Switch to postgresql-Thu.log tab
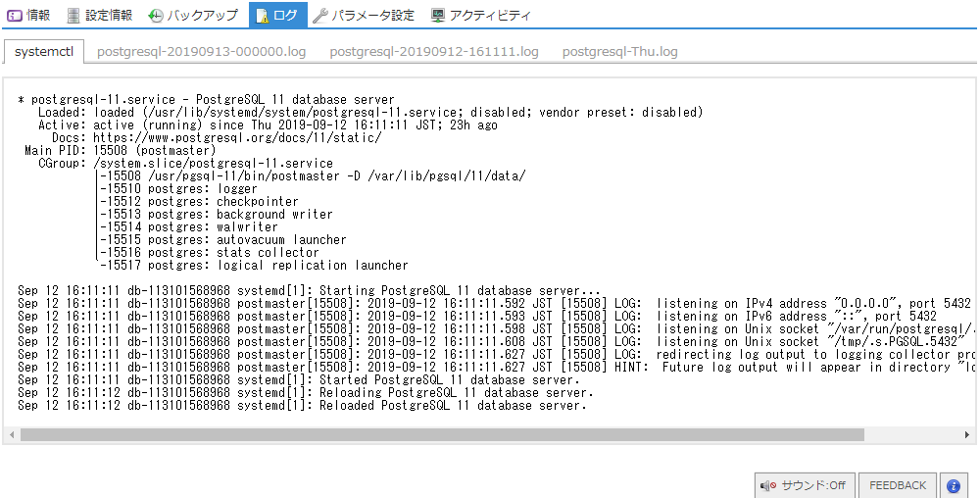This screenshot has width=980, height=498. coord(619,52)
